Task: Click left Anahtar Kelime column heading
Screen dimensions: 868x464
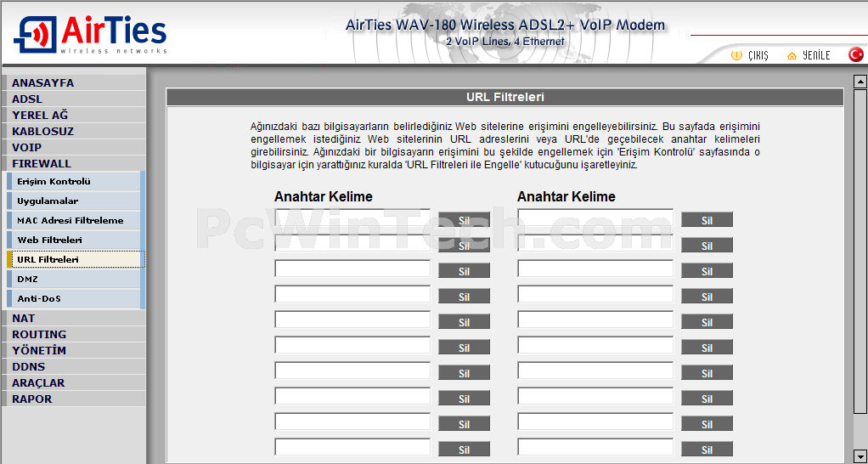Action: click(324, 196)
